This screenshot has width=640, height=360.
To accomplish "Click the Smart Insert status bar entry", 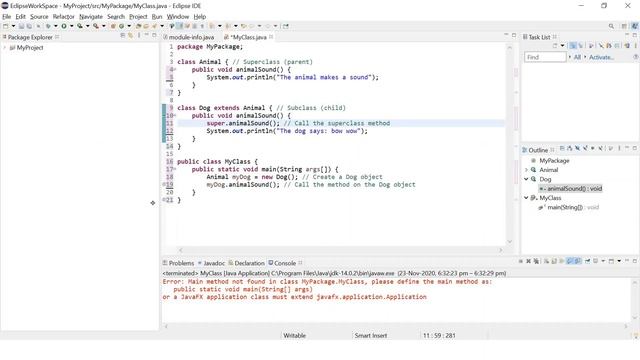I will click(371, 336).
